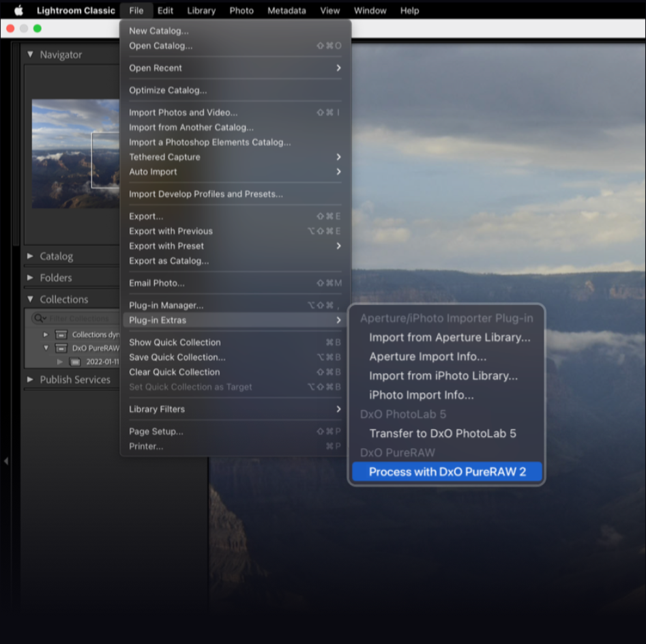Expand the Auto Import submenu
The height and width of the screenshot is (644, 646).
[x=235, y=172]
